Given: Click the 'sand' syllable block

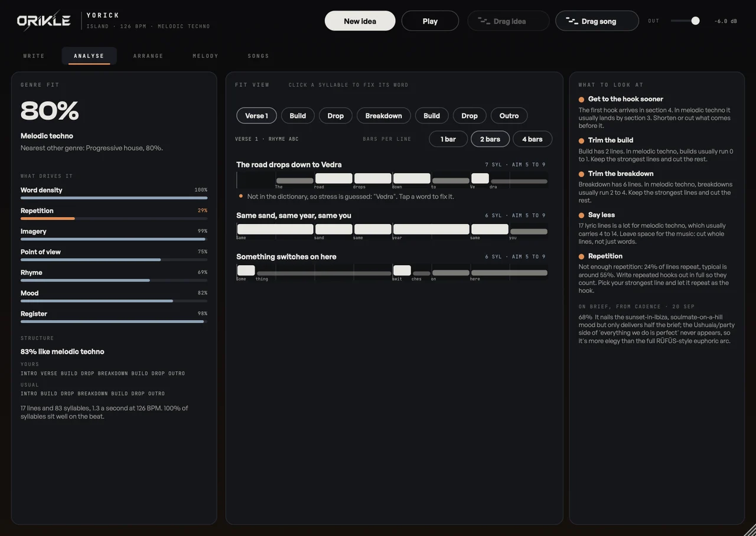Looking at the screenshot, I should click(x=334, y=229).
